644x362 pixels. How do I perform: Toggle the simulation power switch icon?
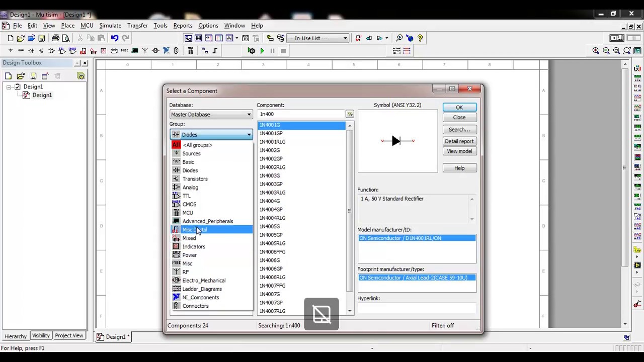[x=617, y=38]
